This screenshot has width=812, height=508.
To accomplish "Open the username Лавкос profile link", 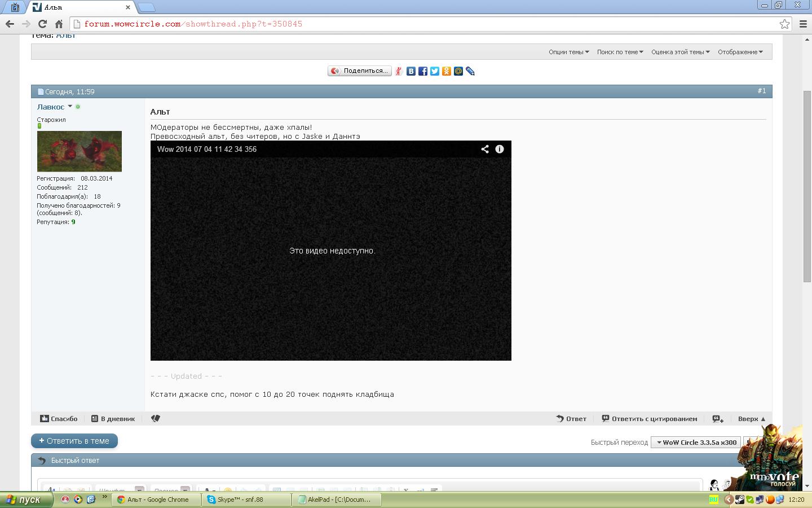I will pos(51,107).
